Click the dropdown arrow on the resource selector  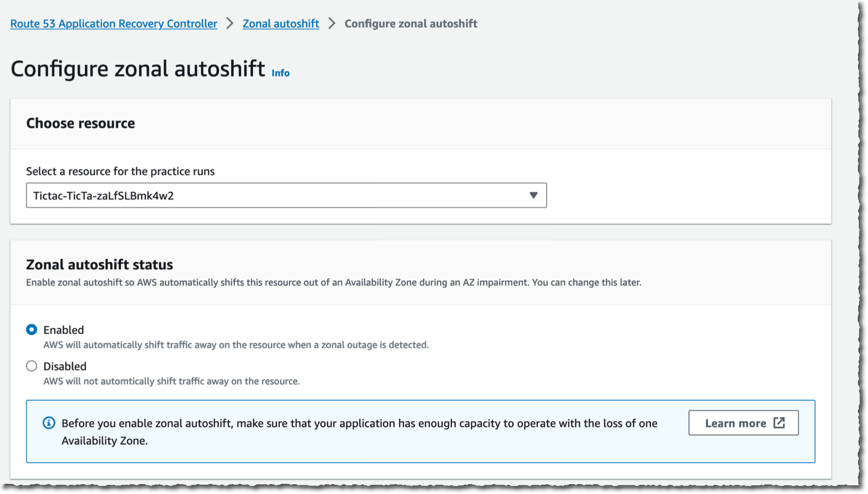click(x=533, y=195)
